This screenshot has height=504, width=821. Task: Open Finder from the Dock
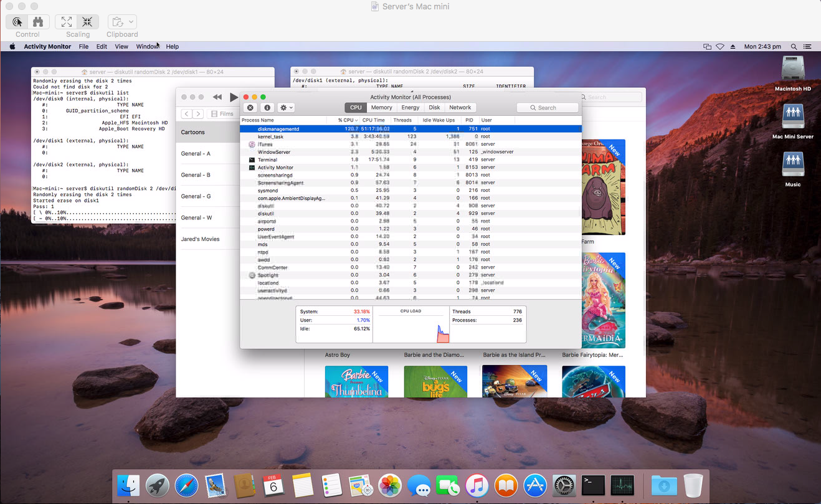click(x=129, y=485)
